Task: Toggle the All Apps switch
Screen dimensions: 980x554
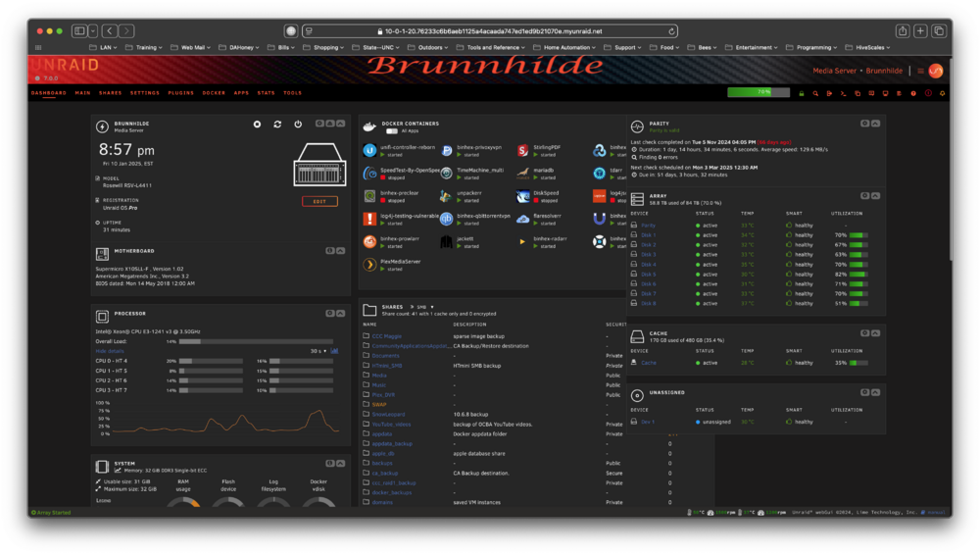Action: tap(392, 130)
